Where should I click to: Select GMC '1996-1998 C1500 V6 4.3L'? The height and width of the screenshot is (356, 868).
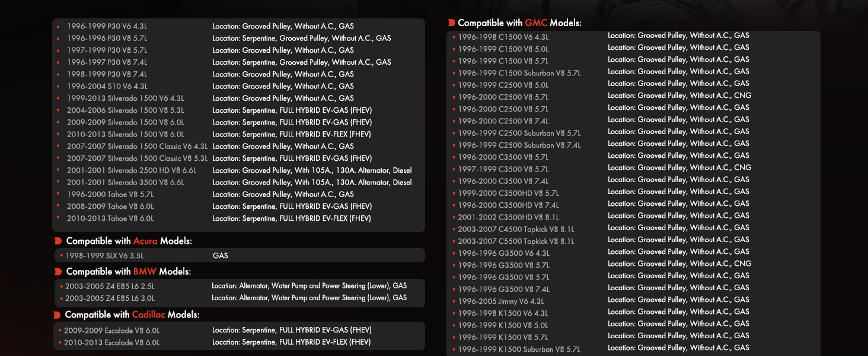[503, 37]
